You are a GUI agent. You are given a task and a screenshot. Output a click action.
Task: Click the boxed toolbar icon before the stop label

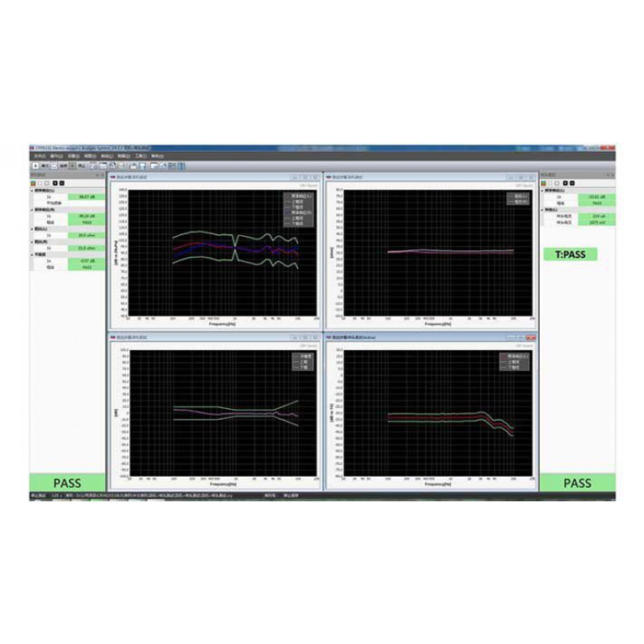click(73, 166)
